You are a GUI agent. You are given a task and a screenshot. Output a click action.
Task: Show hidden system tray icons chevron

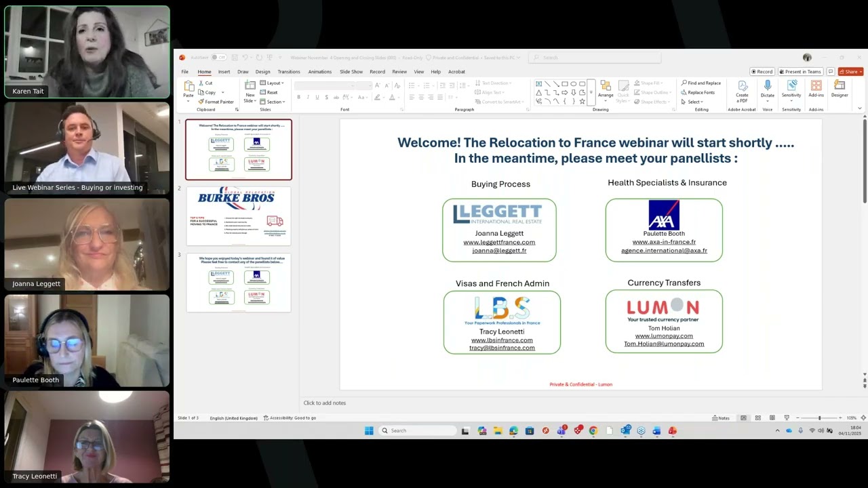(x=778, y=430)
